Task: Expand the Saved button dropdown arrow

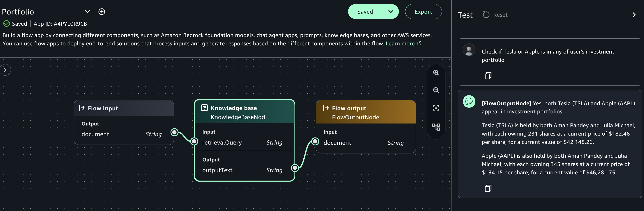Action: pos(391,12)
